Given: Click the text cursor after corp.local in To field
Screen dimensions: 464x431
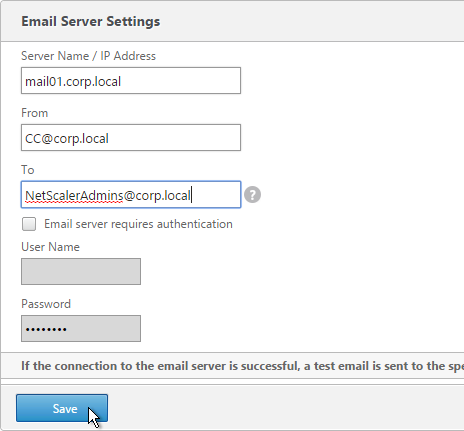Looking at the screenshot, I should pyautogui.click(x=191, y=195).
